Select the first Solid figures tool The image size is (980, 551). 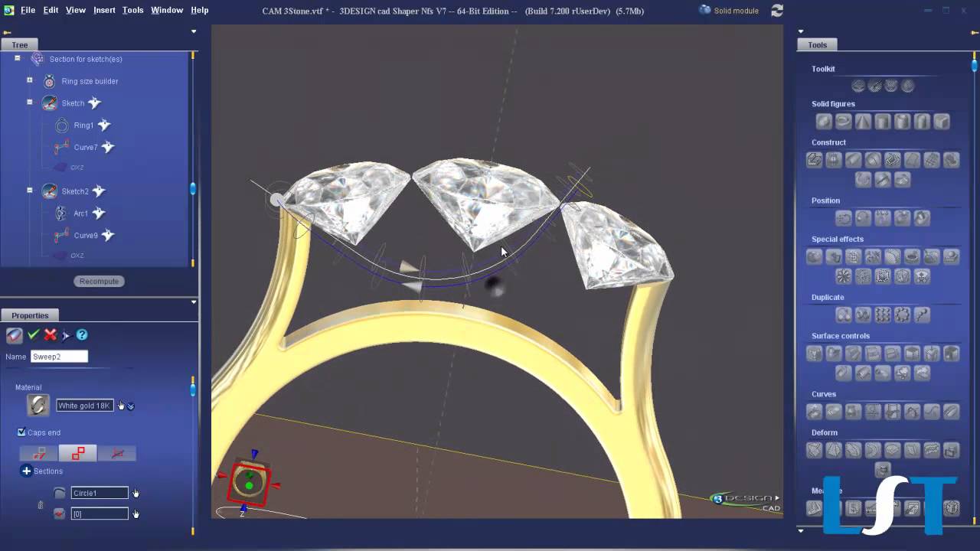point(824,121)
